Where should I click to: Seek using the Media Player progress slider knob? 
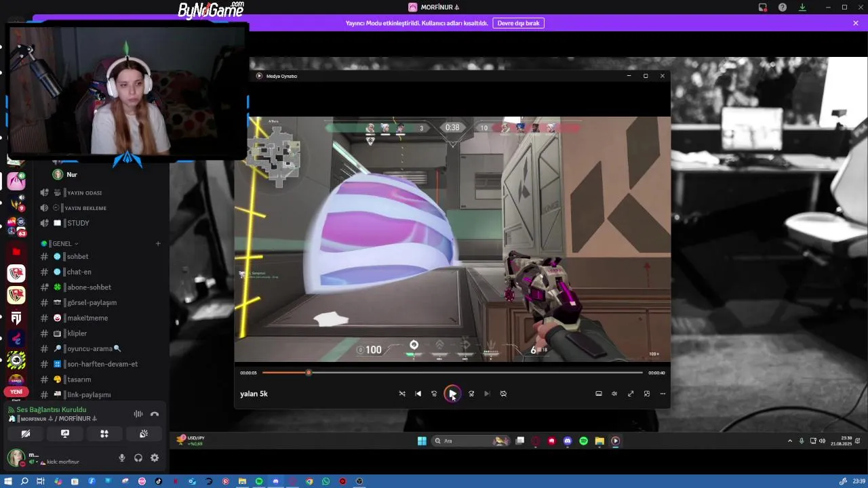click(x=309, y=373)
